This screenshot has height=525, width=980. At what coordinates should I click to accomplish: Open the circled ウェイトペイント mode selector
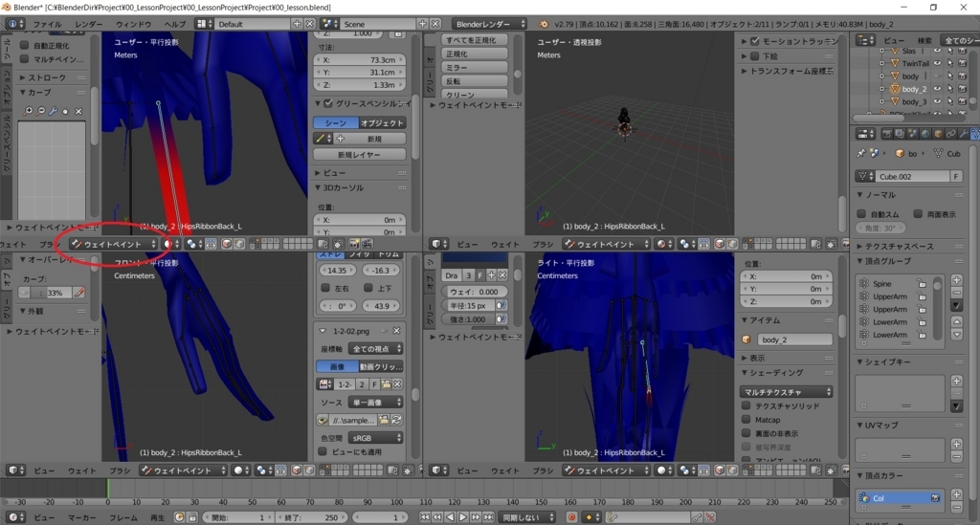(x=113, y=244)
